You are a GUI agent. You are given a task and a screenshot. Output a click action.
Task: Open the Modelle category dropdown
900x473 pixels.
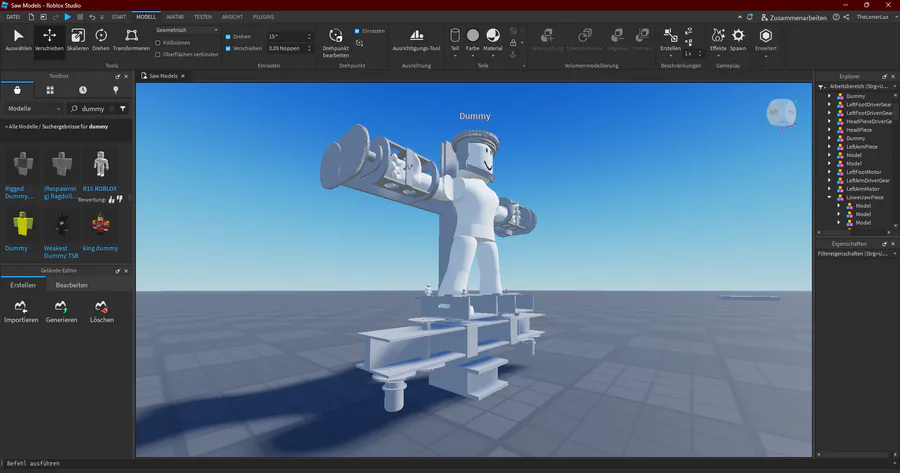[33, 108]
